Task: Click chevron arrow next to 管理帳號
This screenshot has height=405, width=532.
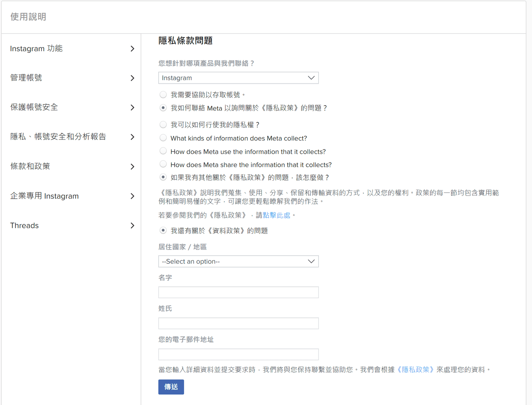Action: pyautogui.click(x=132, y=78)
